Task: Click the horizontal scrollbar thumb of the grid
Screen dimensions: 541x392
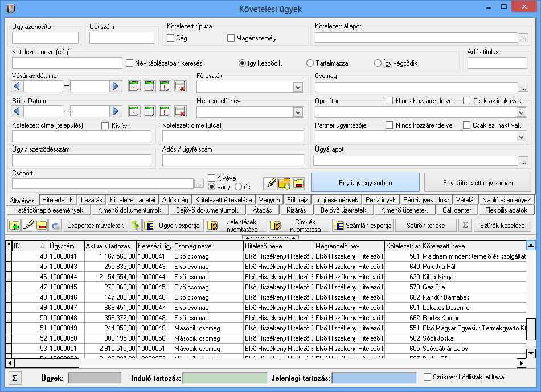Action: click(47, 363)
